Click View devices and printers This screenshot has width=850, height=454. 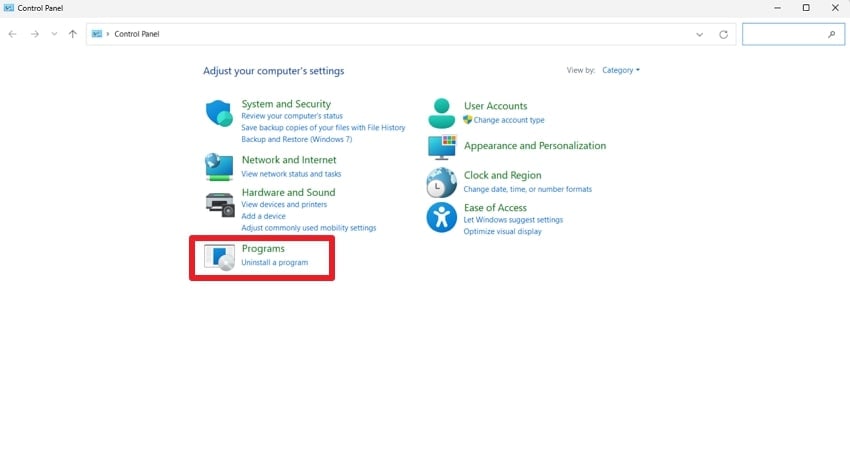click(x=284, y=204)
